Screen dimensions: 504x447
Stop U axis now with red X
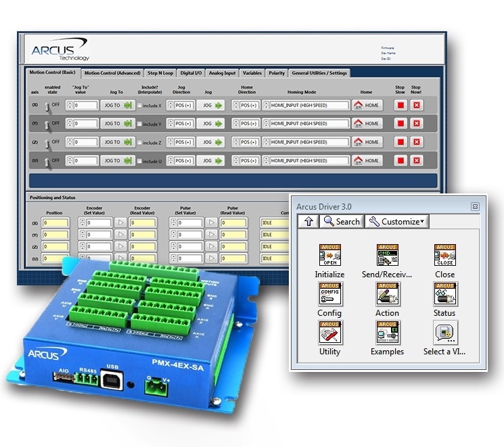[417, 160]
